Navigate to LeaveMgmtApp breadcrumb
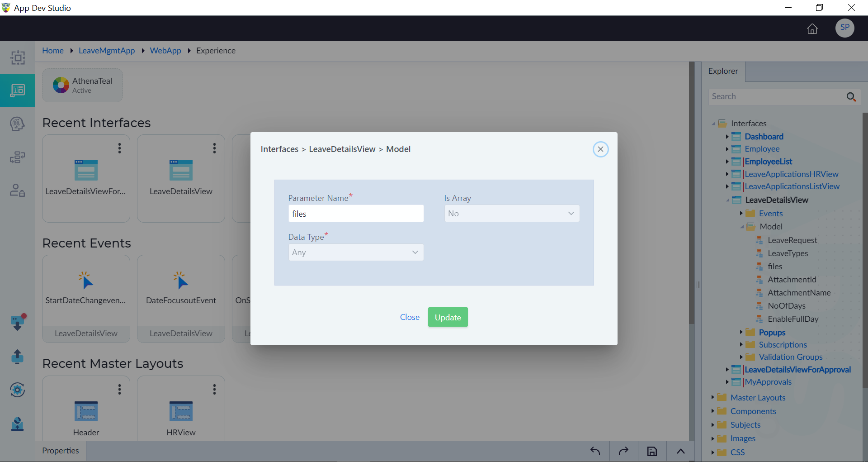 [x=107, y=51]
